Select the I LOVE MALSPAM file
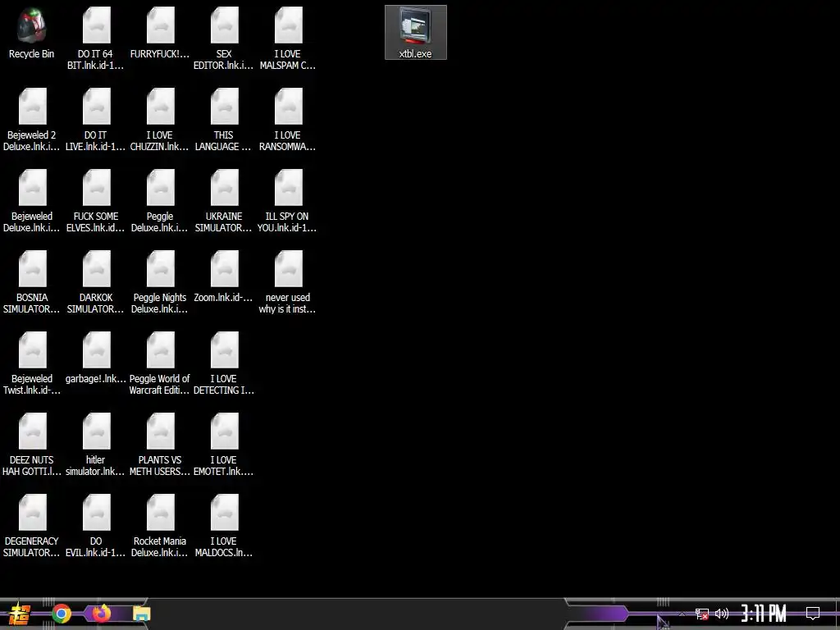Viewport: 840px width, 630px height. coord(288,39)
